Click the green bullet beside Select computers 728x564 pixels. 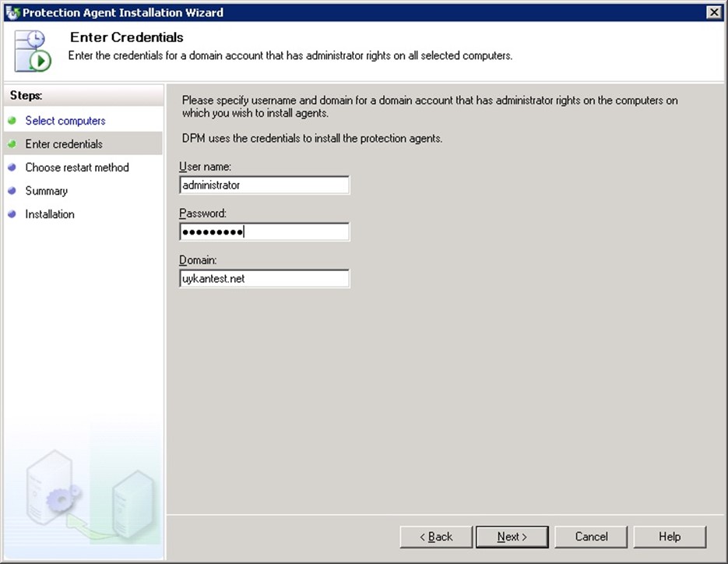pos(12,121)
